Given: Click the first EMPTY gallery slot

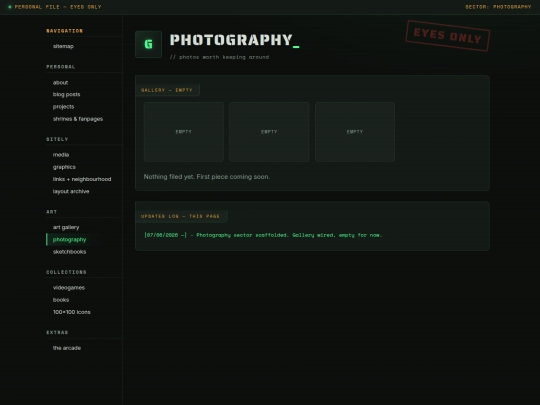Looking at the screenshot, I should (184, 132).
